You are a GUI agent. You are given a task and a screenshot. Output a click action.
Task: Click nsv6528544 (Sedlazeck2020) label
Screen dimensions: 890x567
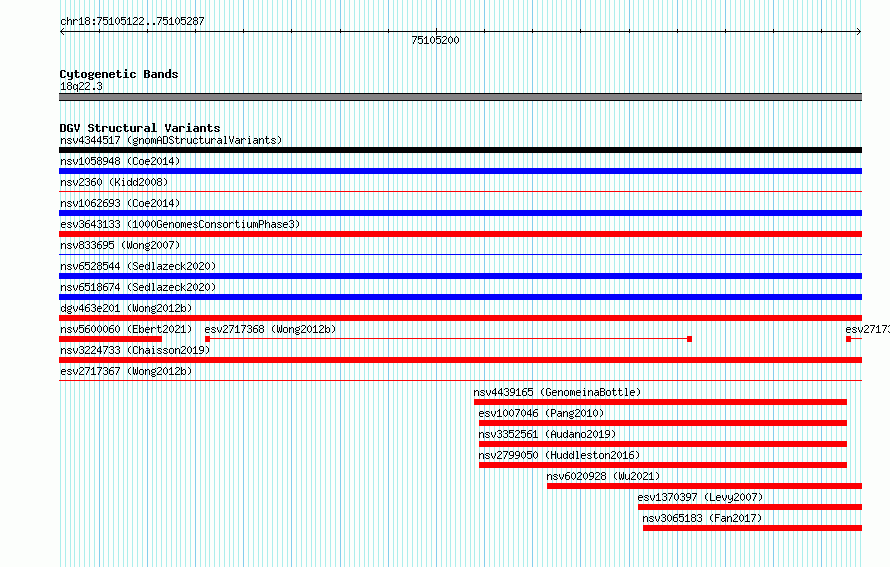[138, 266]
